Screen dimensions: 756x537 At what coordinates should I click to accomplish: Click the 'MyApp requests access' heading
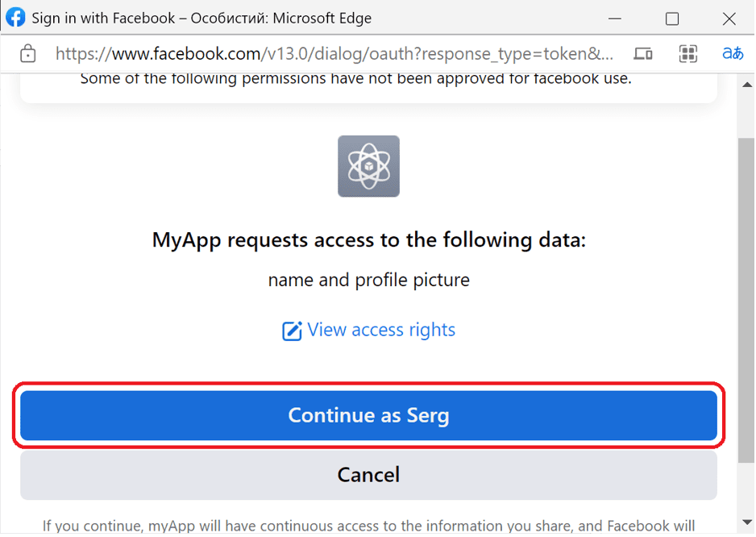pyautogui.click(x=369, y=239)
